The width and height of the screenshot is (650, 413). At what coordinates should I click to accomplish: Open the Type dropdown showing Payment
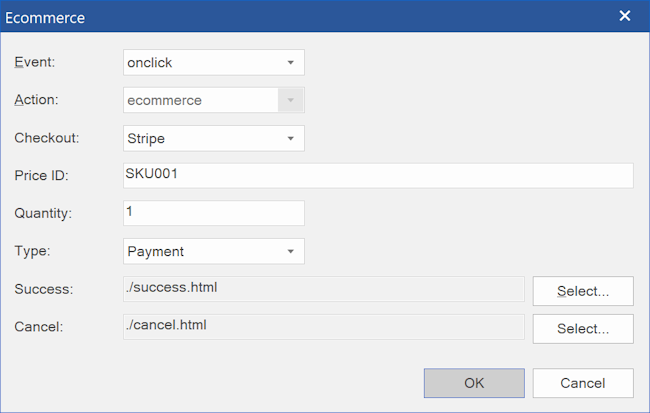213,251
